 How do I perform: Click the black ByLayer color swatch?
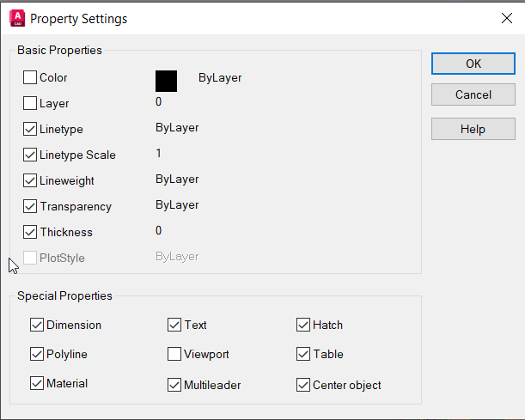[166, 81]
